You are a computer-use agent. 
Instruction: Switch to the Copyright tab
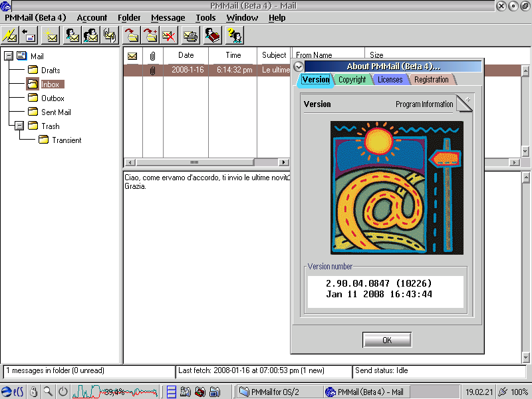(352, 80)
